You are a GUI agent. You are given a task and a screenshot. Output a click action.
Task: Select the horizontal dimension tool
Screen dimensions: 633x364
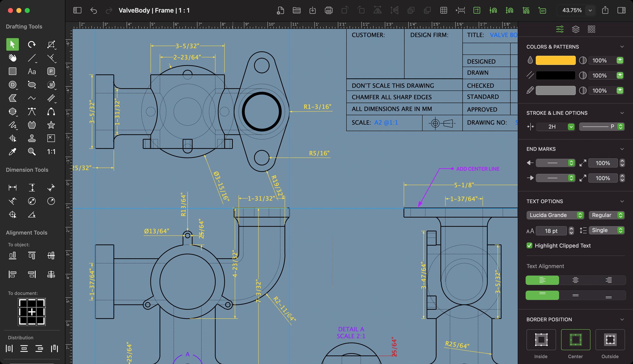[12, 187]
